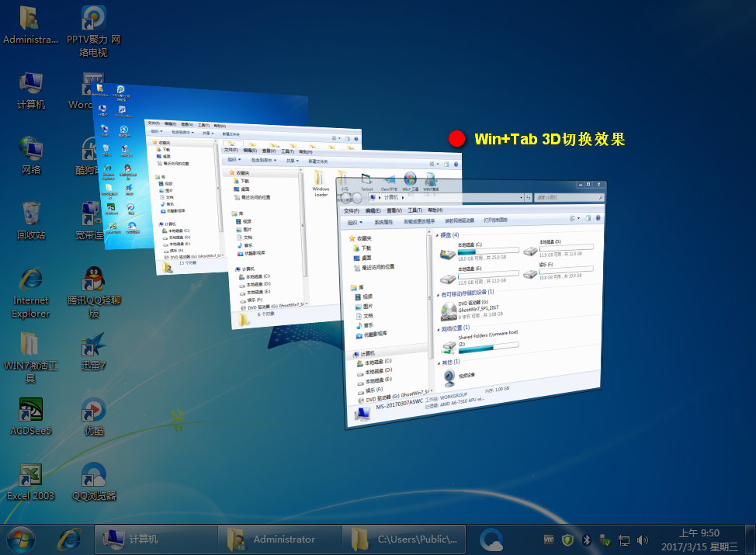Collapse the 网络位置 (1) group
Screen dimensions: 756x555
[x=439, y=330]
